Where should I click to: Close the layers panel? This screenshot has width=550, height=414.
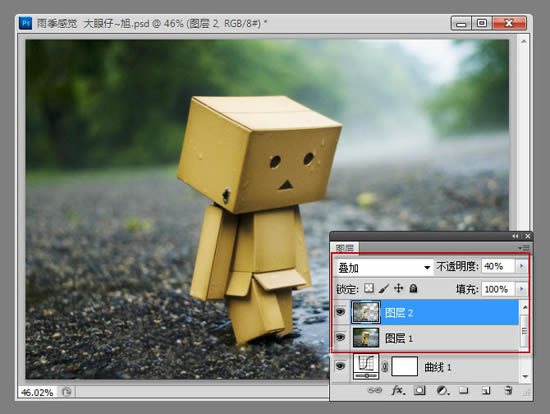coord(528,236)
